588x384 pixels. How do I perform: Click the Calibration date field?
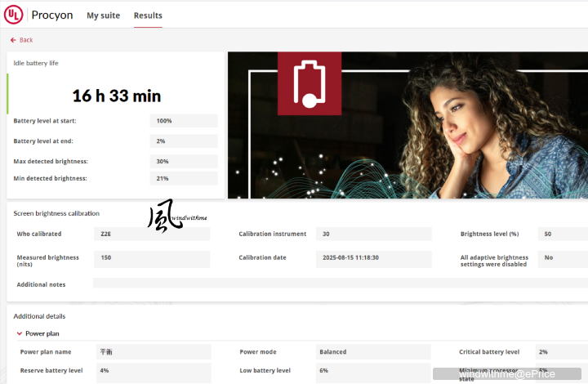(x=372, y=258)
